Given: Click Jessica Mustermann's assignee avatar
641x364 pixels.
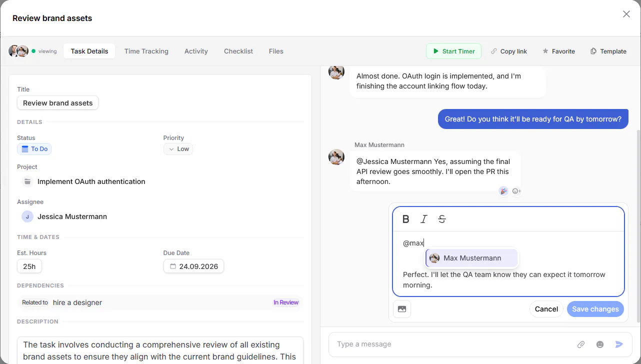Looking at the screenshot, I should pyautogui.click(x=27, y=216).
